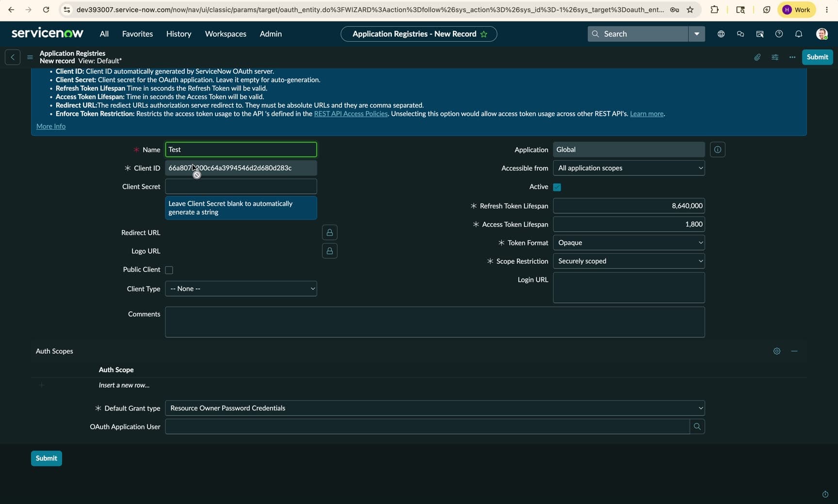Open the Token Format dropdown
The height and width of the screenshot is (504, 838).
(x=629, y=243)
